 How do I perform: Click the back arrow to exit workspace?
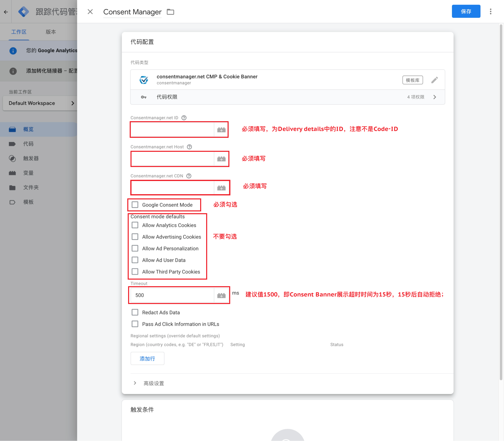click(x=6, y=12)
